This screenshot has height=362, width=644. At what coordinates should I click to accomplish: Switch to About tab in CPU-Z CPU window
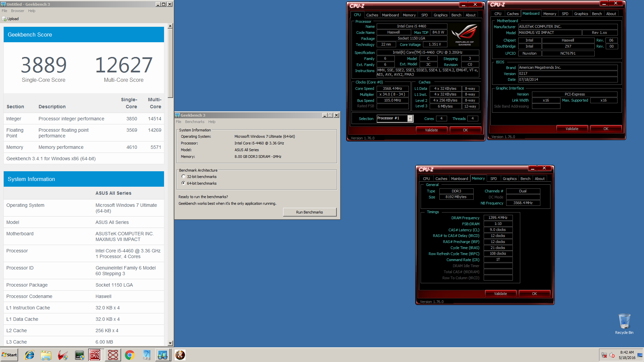[x=471, y=15]
